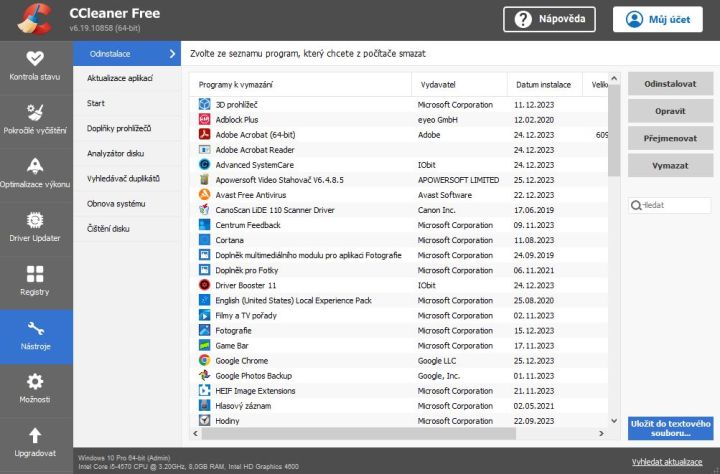Sort by Vydavatel column header

pyautogui.click(x=460, y=85)
